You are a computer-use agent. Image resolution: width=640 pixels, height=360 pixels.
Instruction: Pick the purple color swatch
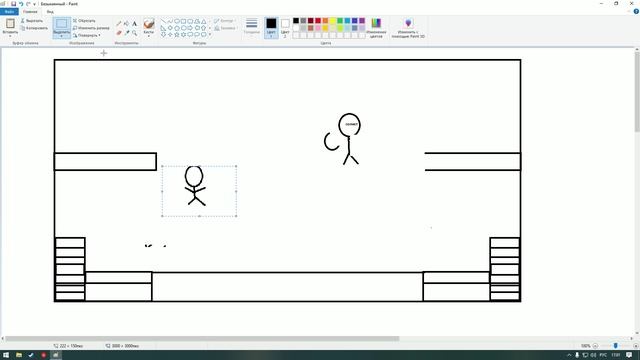pos(362,21)
